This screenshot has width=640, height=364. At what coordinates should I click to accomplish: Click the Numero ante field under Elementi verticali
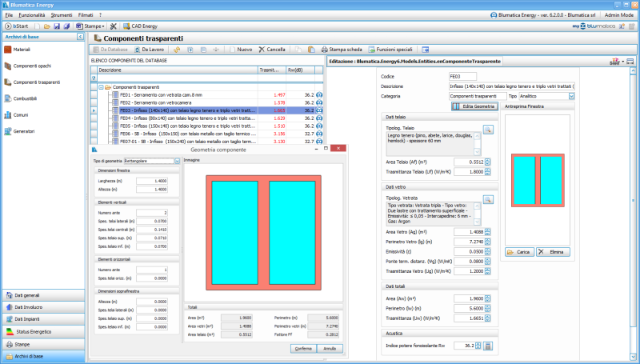click(x=152, y=213)
